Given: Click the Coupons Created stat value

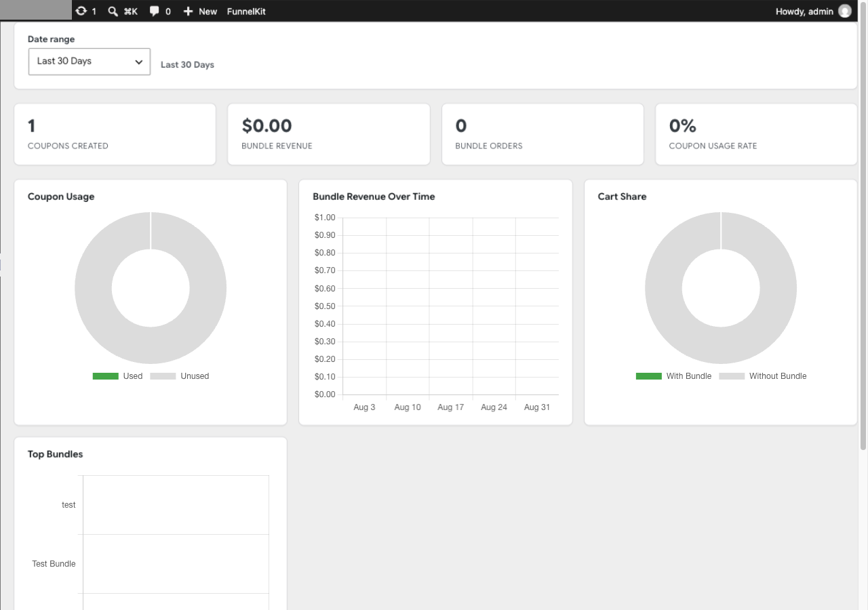Looking at the screenshot, I should [32, 126].
